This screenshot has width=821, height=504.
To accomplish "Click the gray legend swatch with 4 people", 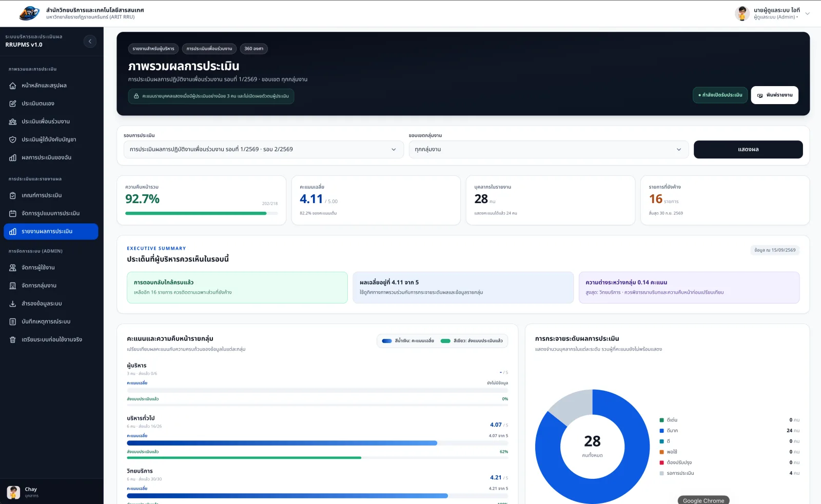I will pos(662,473).
